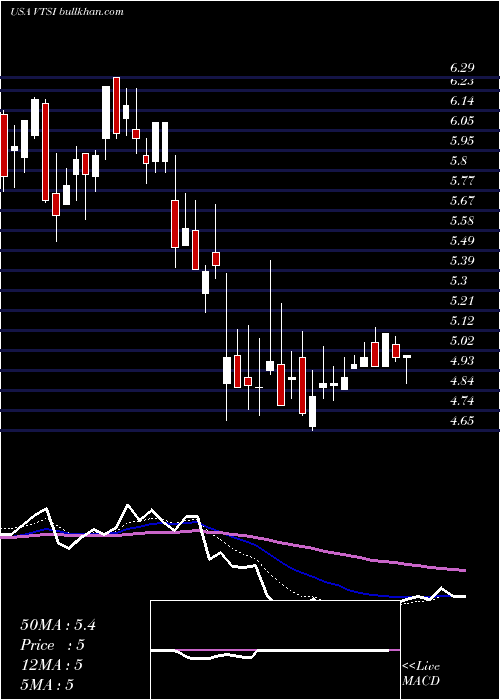
Task: Click the 5.67 price axis label
Action: point(462,201)
